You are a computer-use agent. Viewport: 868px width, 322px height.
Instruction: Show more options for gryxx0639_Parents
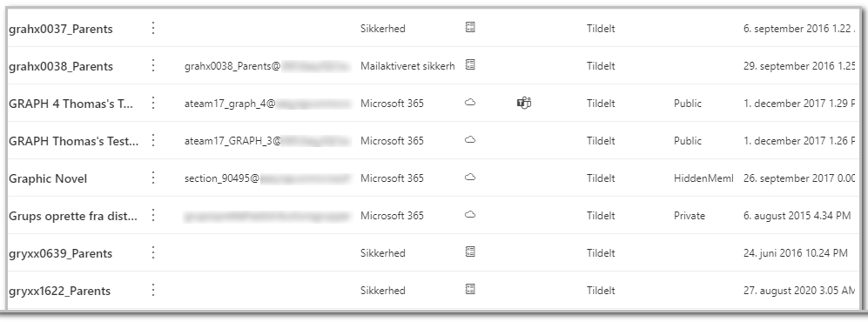(x=153, y=253)
